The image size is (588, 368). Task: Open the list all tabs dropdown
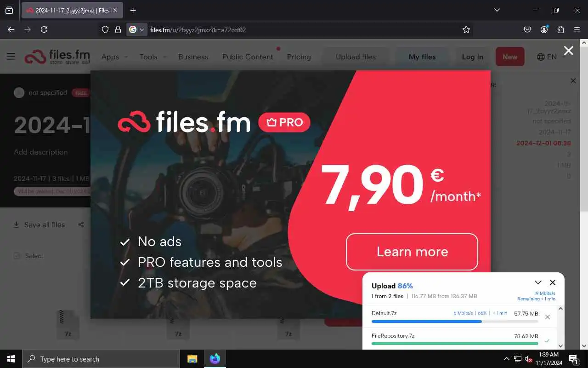497,10
